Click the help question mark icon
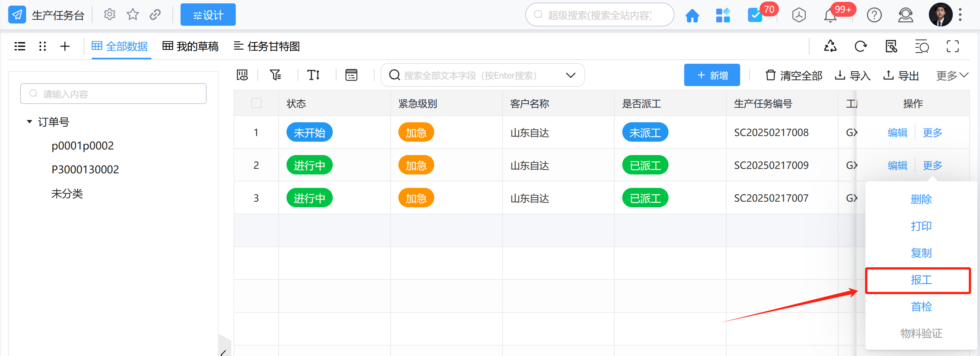Screen dimensions: 980x356 [x=874, y=16]
